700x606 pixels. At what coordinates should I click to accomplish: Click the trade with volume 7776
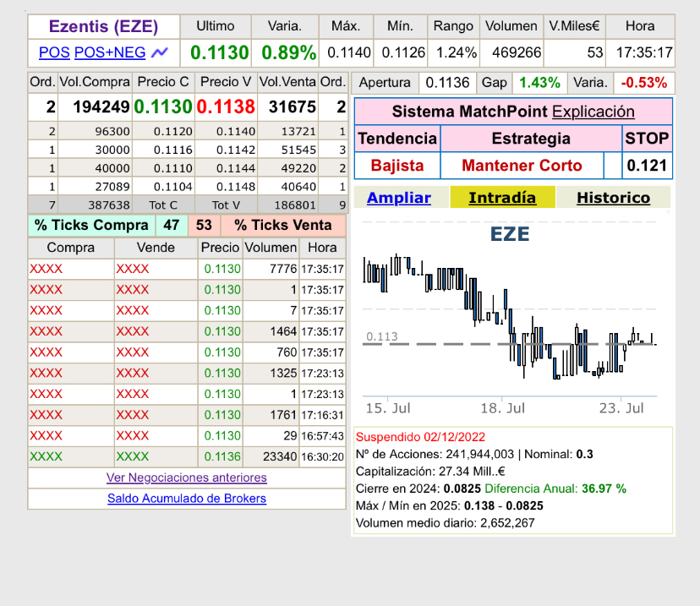pos(283,269)
